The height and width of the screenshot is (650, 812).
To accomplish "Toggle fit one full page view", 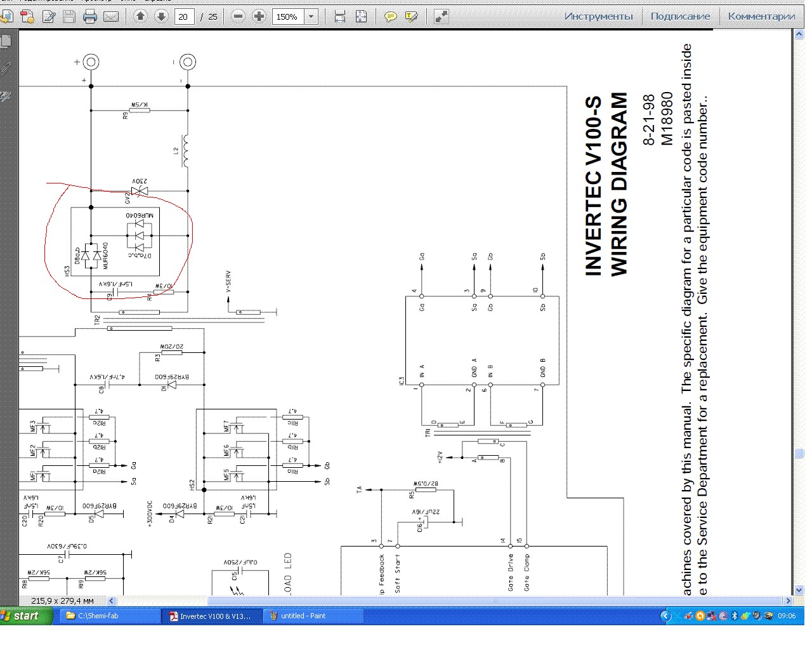I will click(361, 17).
